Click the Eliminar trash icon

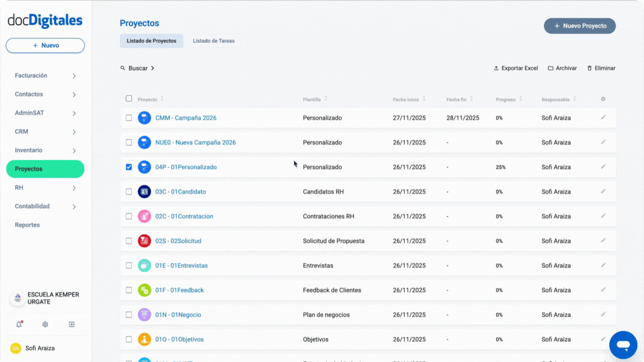point(590,68)
